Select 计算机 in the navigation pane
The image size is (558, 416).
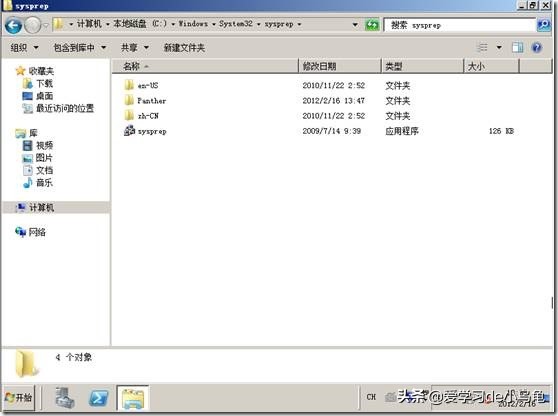pos(56,207)
